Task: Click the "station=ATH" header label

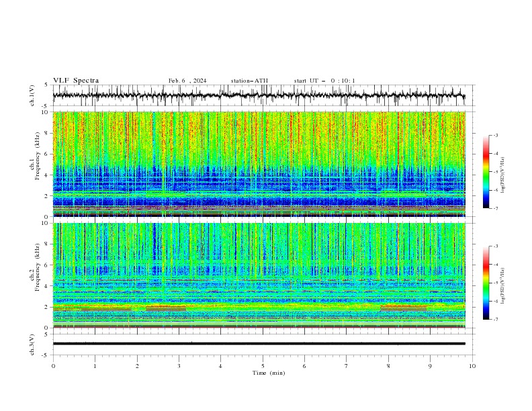Action: click(x=249, y=81)
